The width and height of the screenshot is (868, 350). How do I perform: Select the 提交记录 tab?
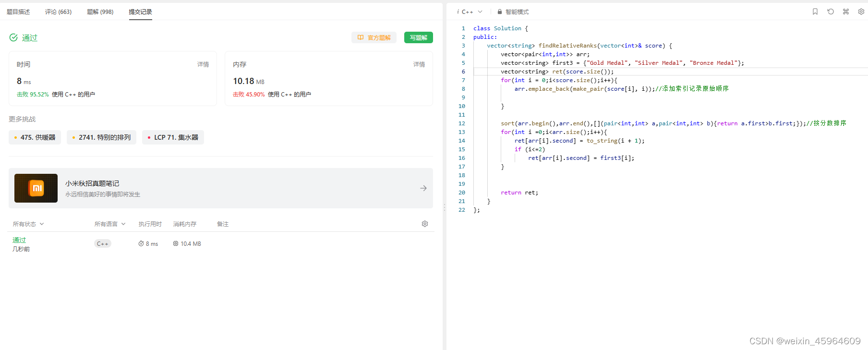(140, 12)
